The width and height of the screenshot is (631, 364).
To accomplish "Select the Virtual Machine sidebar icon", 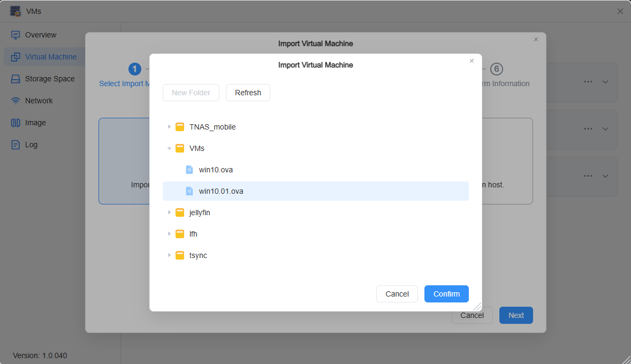I will coord(16,57).
